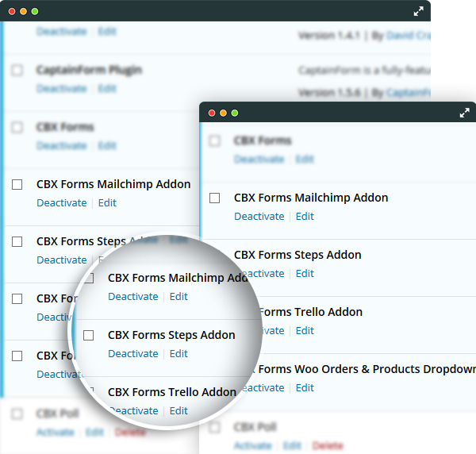Viewport: 476px width, 454px height.
Task: Edit CBX Forms Steps Addon inside the magnifier circle
Action: (178, 353)
